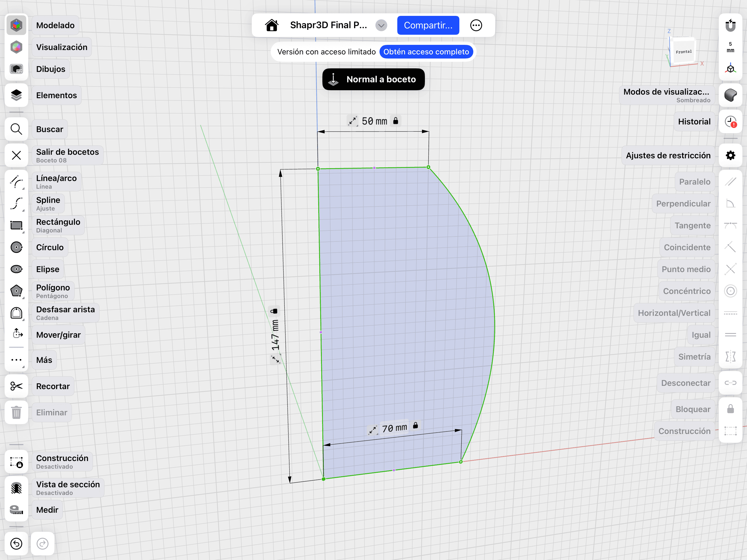
Task: Toggle Construcción mode at bottom left
Action: [x=16, y=462]
